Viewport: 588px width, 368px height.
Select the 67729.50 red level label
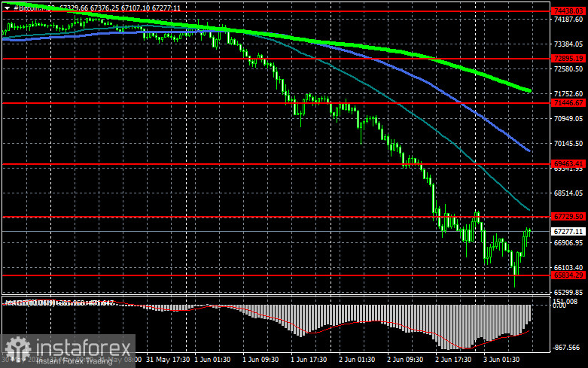coord(568,217)
